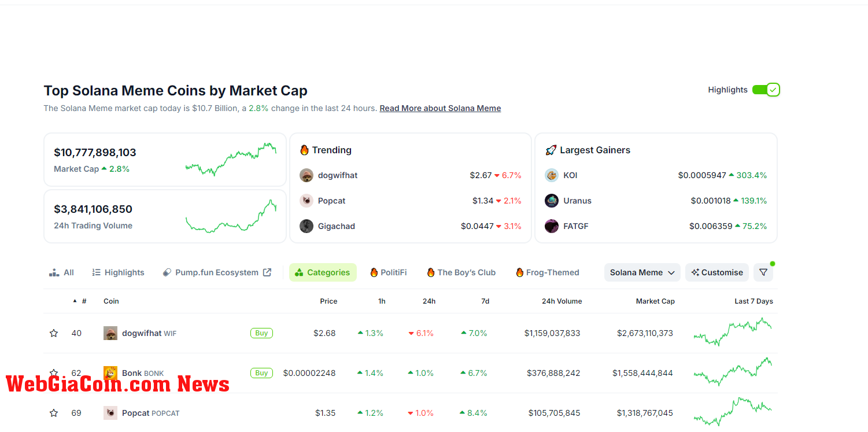Click the Popcat icon in Trending
Viewport: 868px width, 432px height.
click(306, 201)
